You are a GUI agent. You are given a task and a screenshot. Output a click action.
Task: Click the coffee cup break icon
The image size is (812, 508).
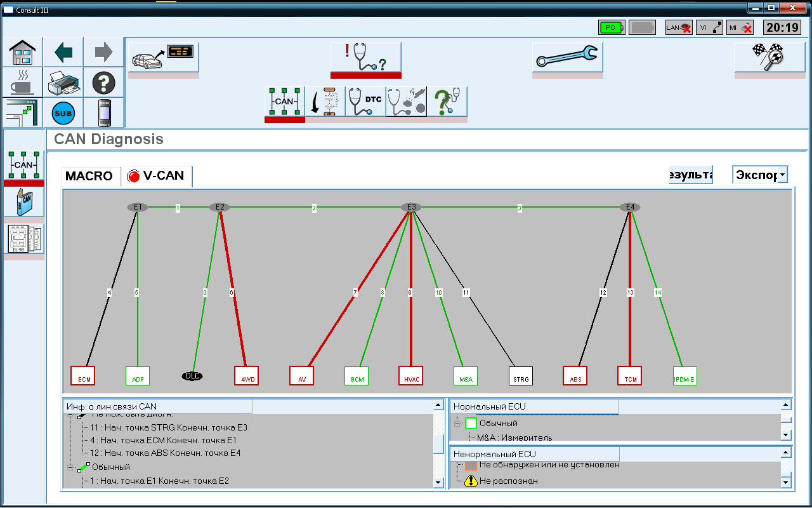[x=22, y=83]
